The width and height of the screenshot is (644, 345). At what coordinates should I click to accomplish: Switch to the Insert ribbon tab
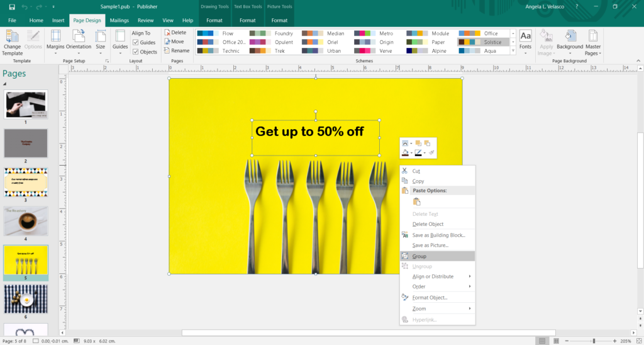pyautogui.click(x=58, y=20)
